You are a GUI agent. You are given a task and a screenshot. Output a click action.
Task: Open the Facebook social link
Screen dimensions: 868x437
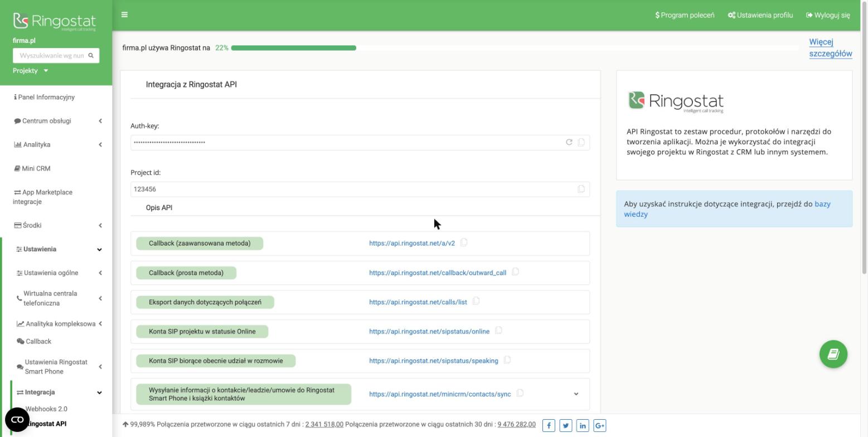pyautogui.click(x=549, y=426)
